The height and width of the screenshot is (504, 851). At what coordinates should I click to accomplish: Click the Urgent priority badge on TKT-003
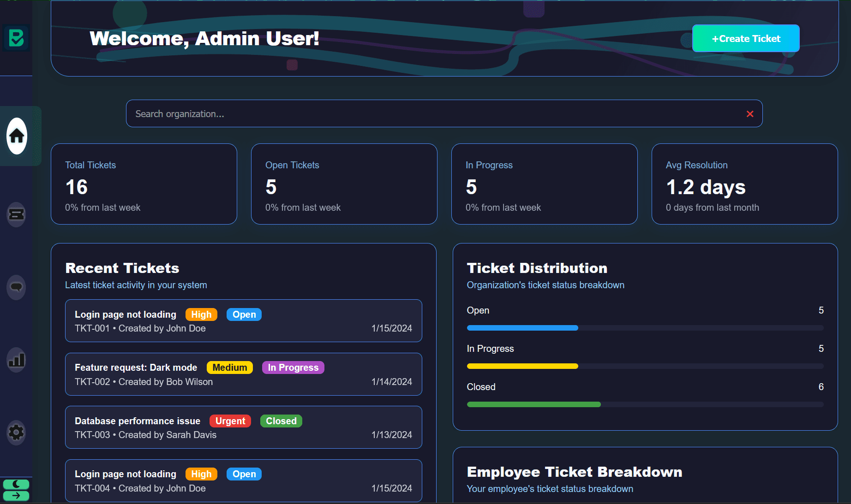(230, 421)
